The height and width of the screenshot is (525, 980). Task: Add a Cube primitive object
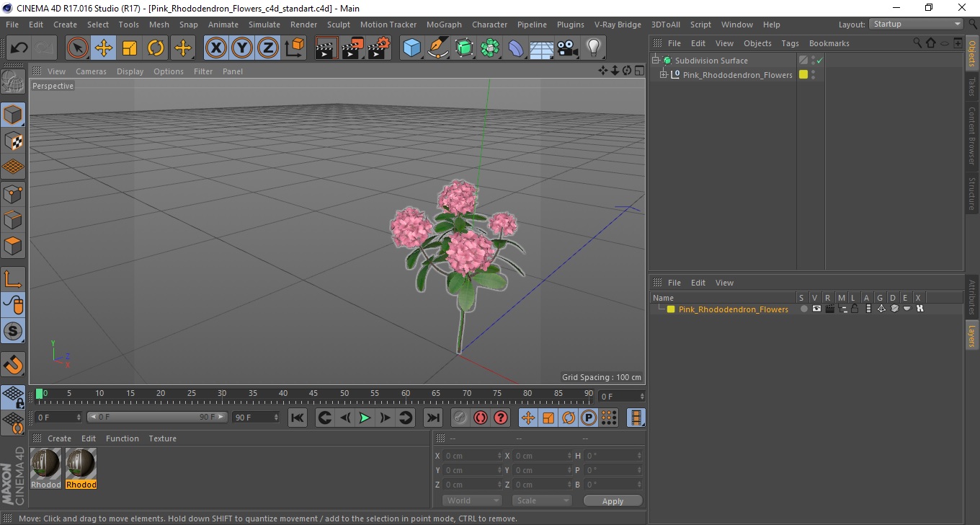point(412,48)
